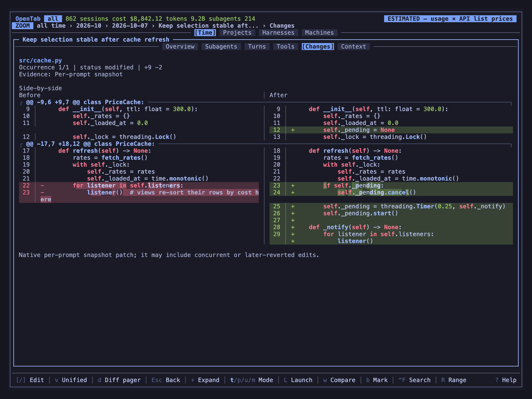
Task: Open the Turns sub-tab
Action: [x=257, y=46]
